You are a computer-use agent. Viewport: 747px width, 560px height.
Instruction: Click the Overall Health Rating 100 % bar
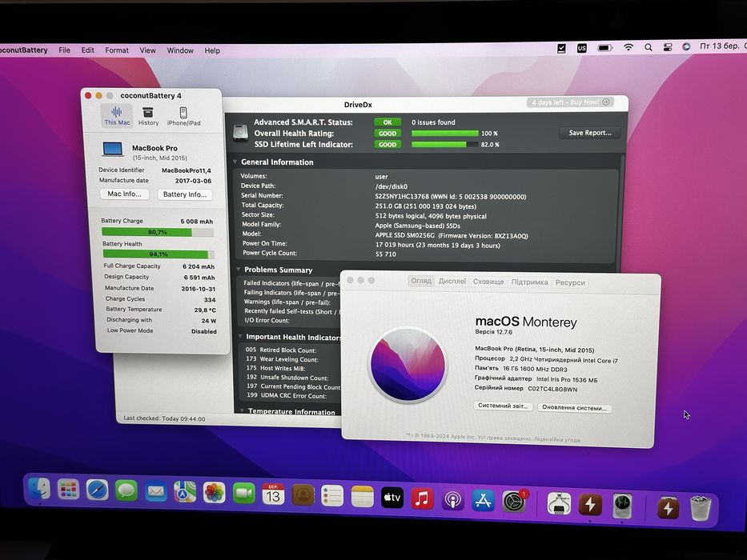(x=444, y=134)
